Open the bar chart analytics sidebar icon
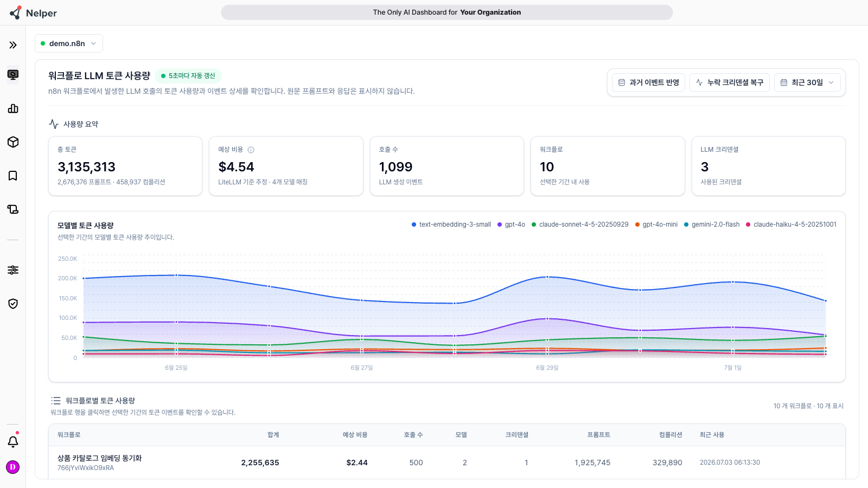The width and height of the screenshot is (868, 488). point(13,108)
